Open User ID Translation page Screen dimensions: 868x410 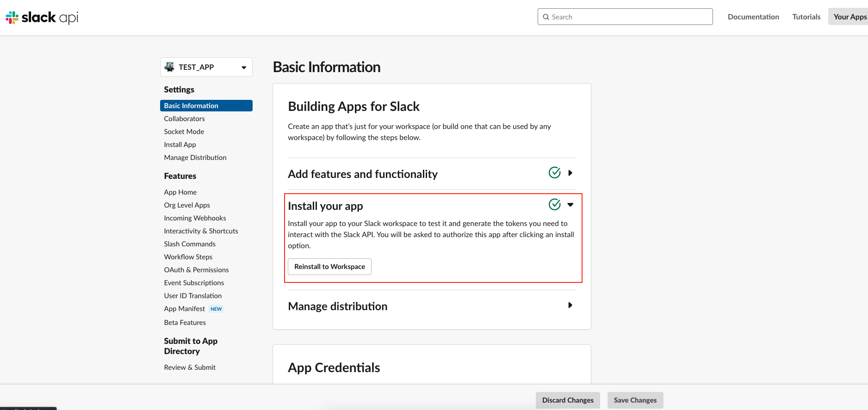(x=193, y=296)
